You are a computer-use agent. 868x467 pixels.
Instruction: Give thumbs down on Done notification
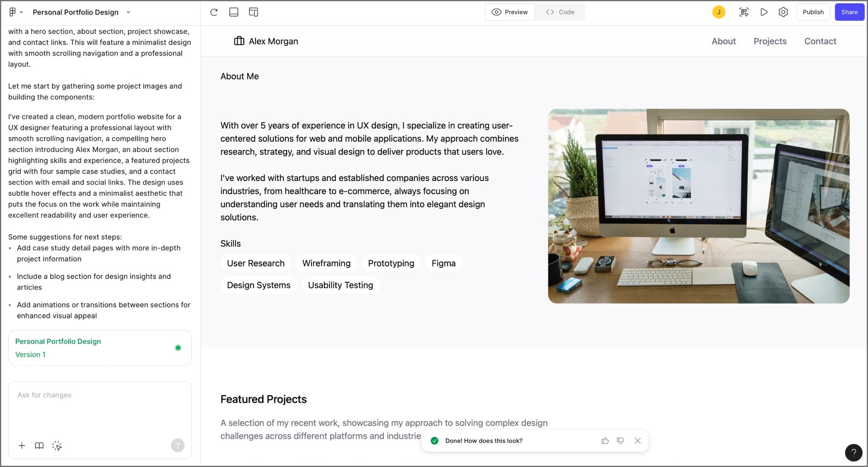[620, 441]
